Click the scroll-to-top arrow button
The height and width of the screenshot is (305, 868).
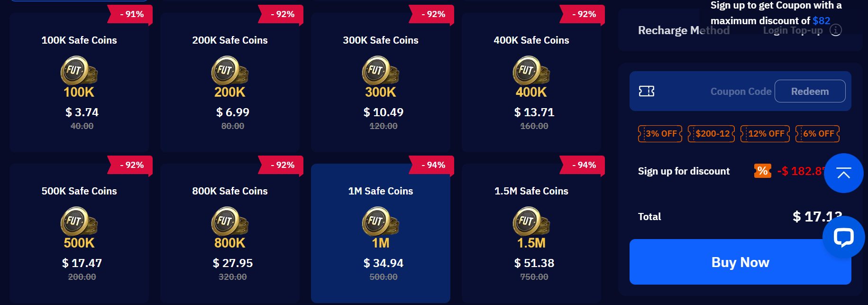[x=843, y=173]
